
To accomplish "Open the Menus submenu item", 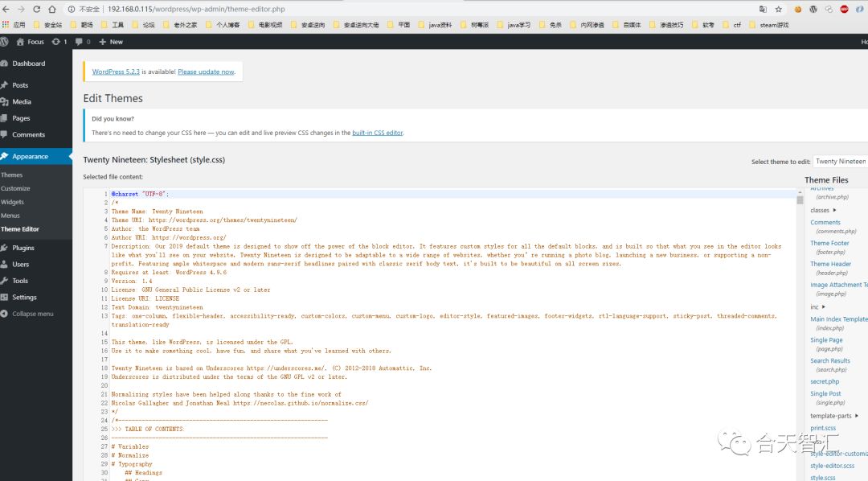I will (10, 216).
